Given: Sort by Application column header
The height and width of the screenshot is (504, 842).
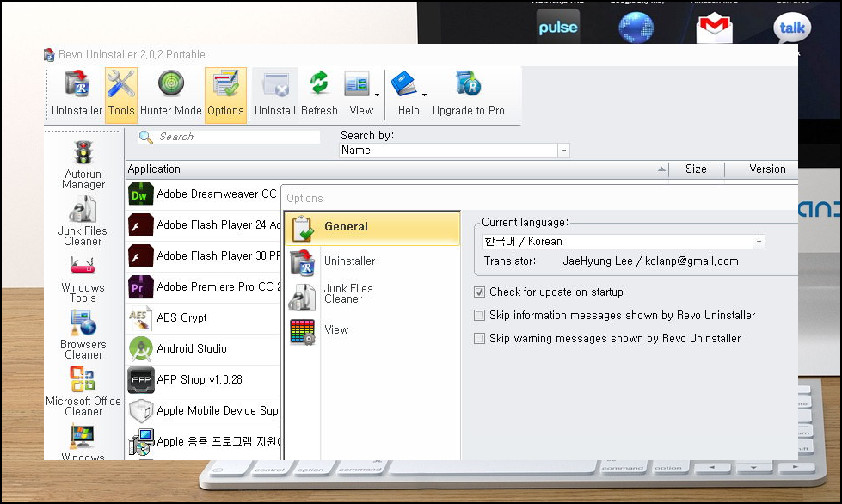Looking at the screenshot, I should [396, 169].
